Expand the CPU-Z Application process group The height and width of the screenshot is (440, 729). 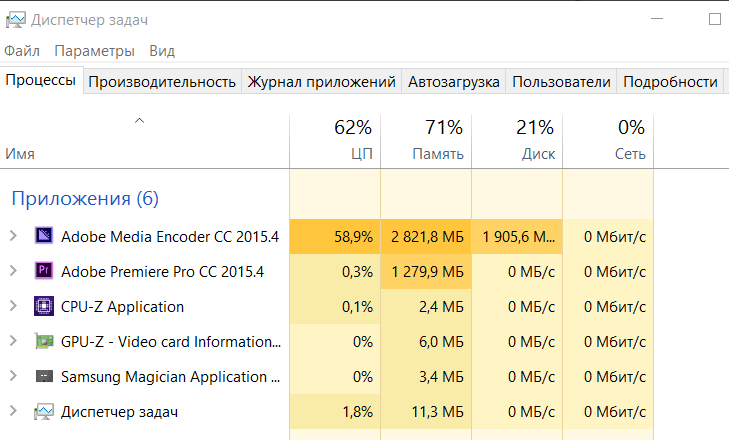(x=13, y=306)
